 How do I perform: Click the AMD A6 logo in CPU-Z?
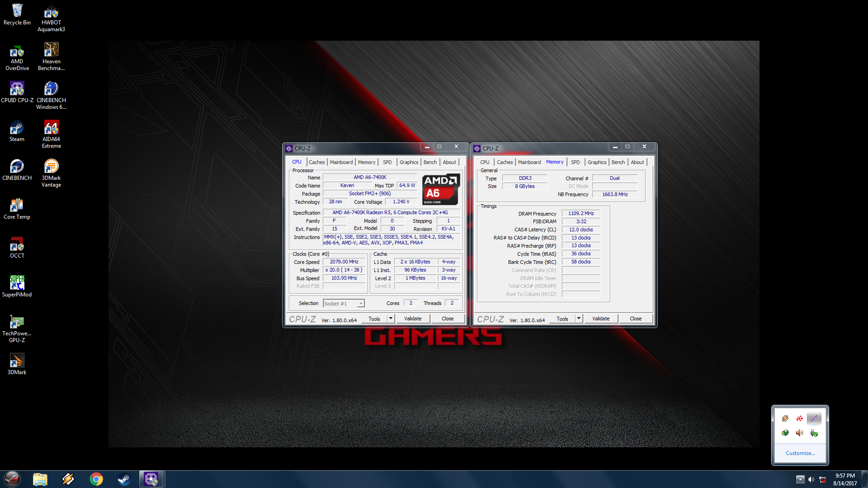point(441,189)
